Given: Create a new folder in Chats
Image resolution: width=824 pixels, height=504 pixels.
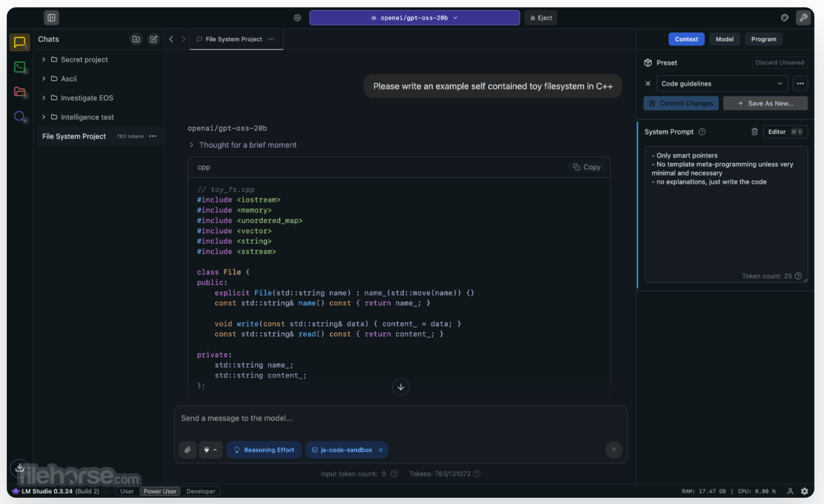Looking at the screenshot, I should click(x=136, y=39).
